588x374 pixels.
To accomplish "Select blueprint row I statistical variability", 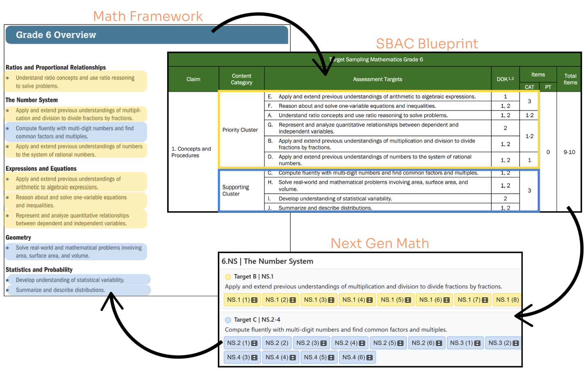I will click(x=378, y=198).
